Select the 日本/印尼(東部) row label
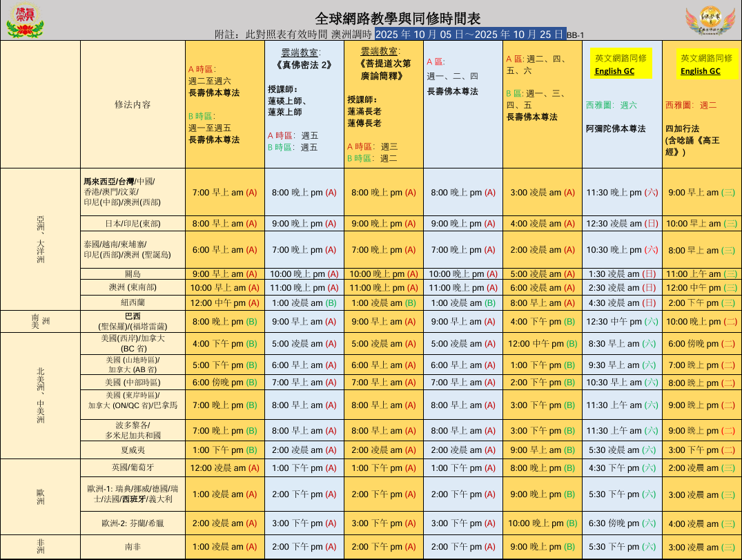The image size is (742, 560). [x=133, y=224]
